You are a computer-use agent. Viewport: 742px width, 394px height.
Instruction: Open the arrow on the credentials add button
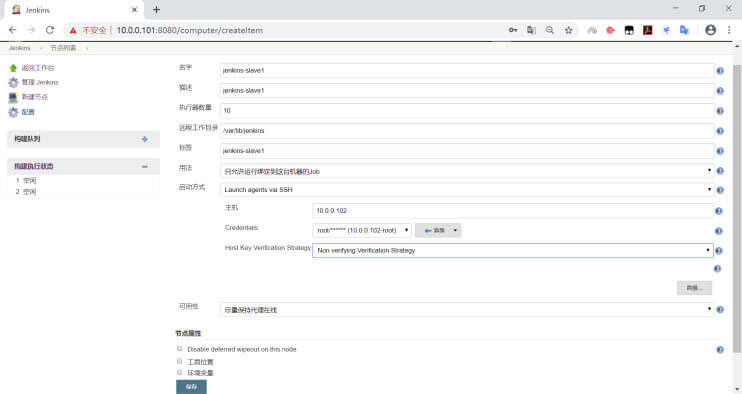point(455,230)
